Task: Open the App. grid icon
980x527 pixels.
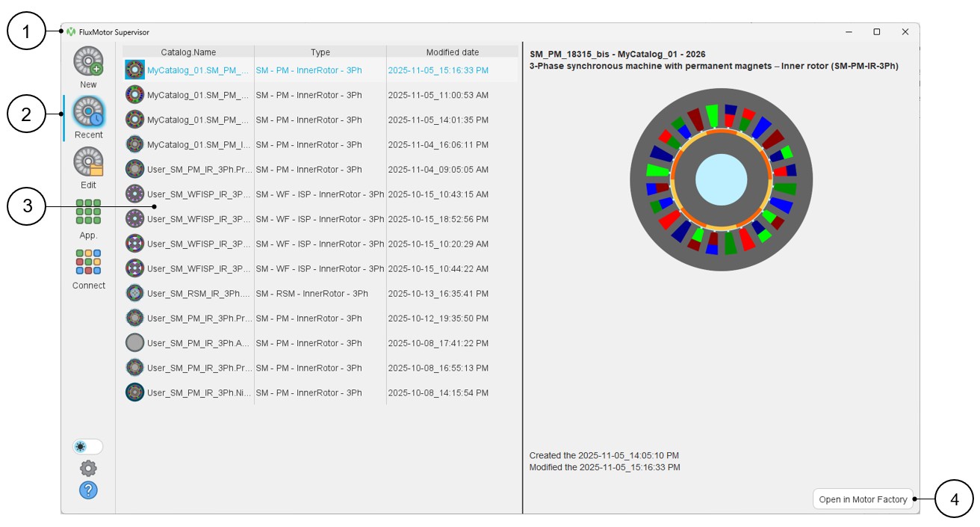Action: pos(88,212)
